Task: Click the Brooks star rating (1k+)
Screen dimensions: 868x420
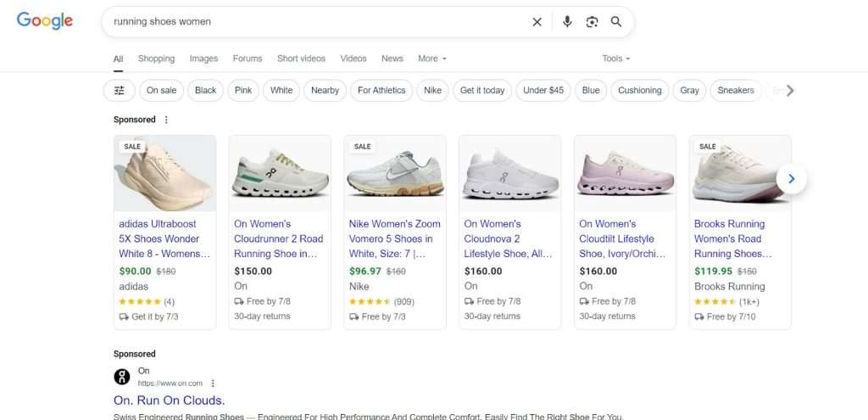Action: [x=726, y=301]
